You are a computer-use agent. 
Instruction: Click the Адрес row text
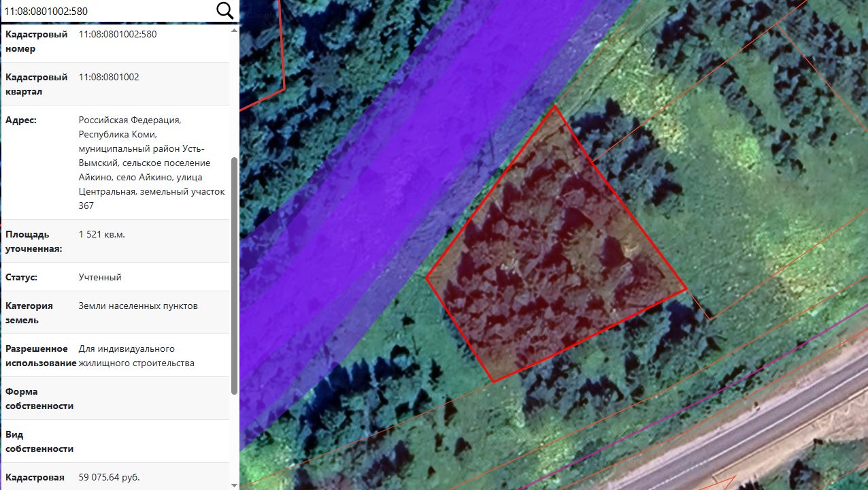(152, 163)
